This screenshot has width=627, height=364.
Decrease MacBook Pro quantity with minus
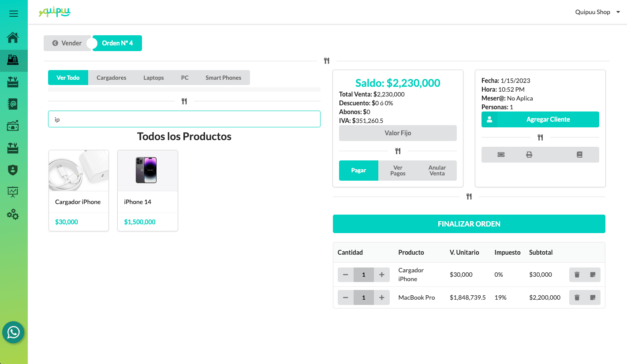[x=346, y=298]
